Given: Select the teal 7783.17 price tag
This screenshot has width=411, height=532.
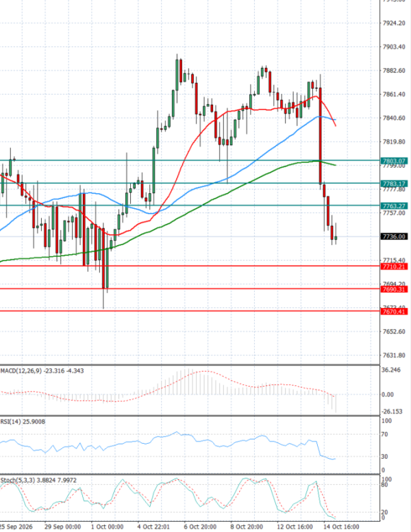Looking at the screenshot, I should (394, 184).
